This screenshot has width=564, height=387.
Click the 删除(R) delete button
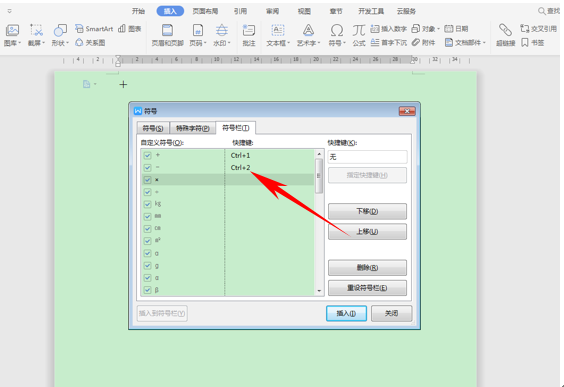(x=367, y=268)
